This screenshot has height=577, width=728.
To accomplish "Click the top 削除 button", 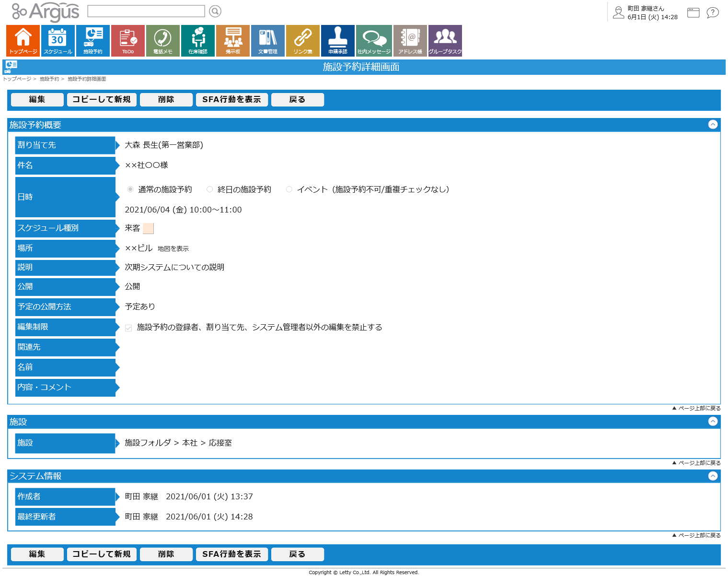I will pos(166,99).
